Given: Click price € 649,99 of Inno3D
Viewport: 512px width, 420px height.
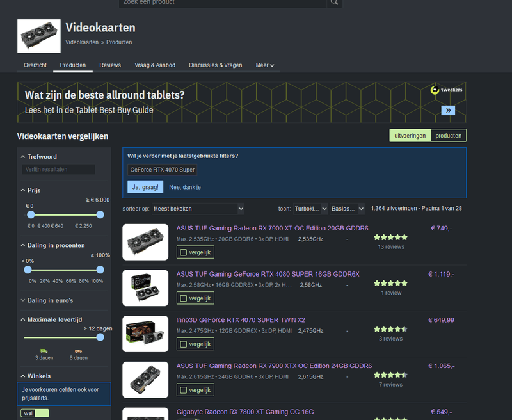Looking at the screenshot, I should tap(441, 320).
